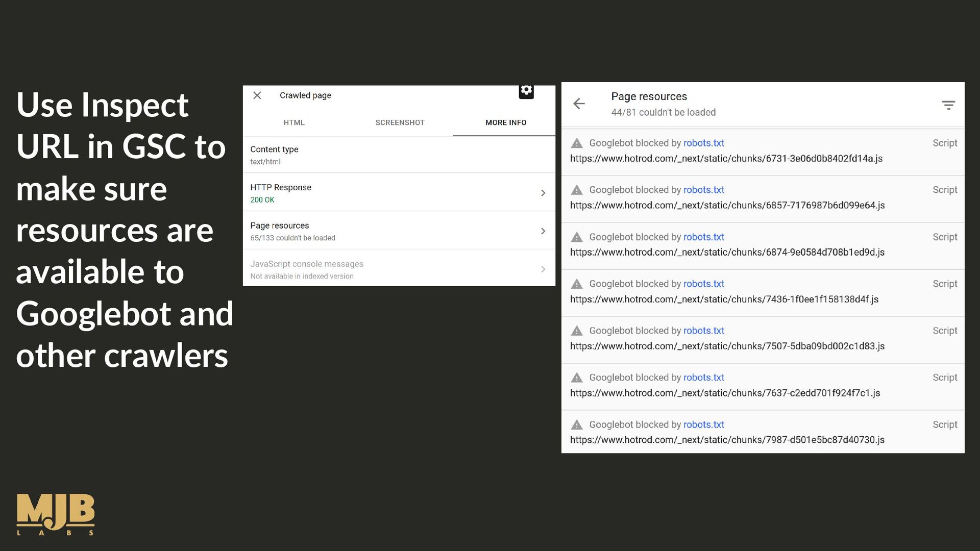Click warning triangle icon for 7436 chunk
The image size is (980, 551).
(x=577, y=284)
